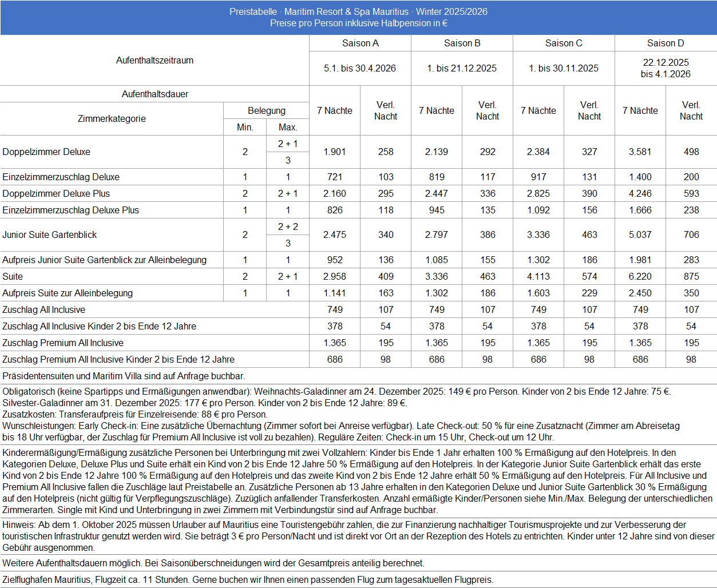Click the price value "1.085"
Screen dimensions: 717x588
[437, 260]
